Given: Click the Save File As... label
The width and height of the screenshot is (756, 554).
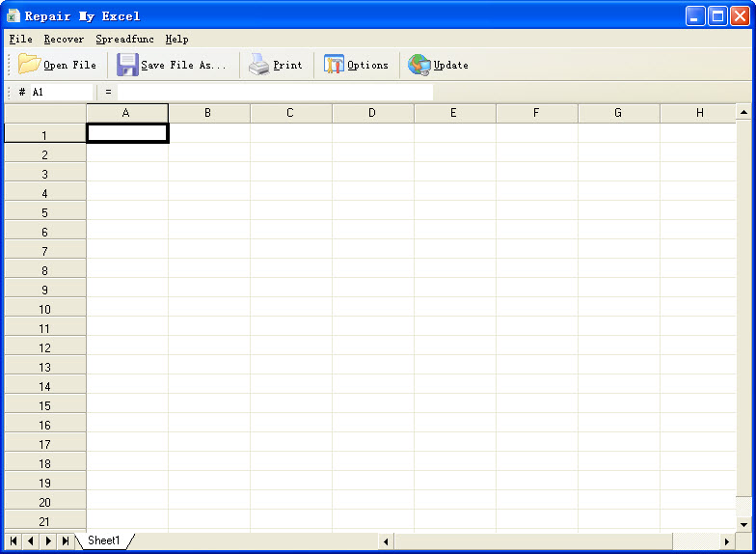Looking at the screenshot, I should pos(183,66).
